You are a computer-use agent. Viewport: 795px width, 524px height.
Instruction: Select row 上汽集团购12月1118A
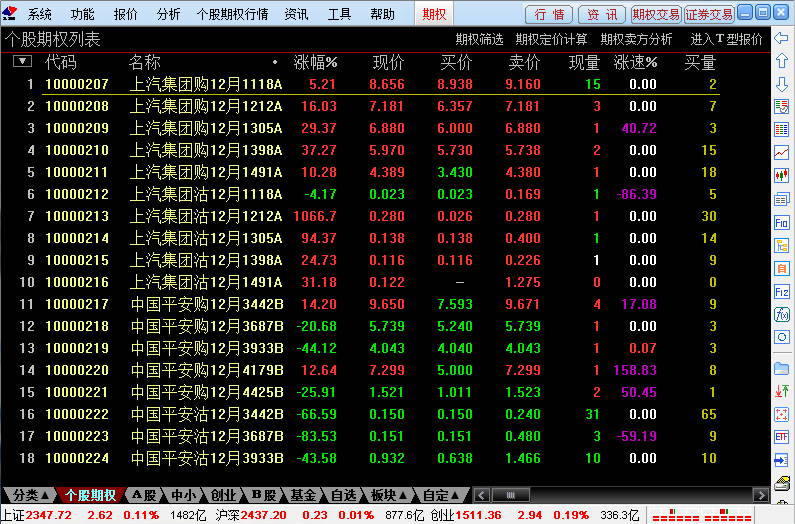click(206, 85)
